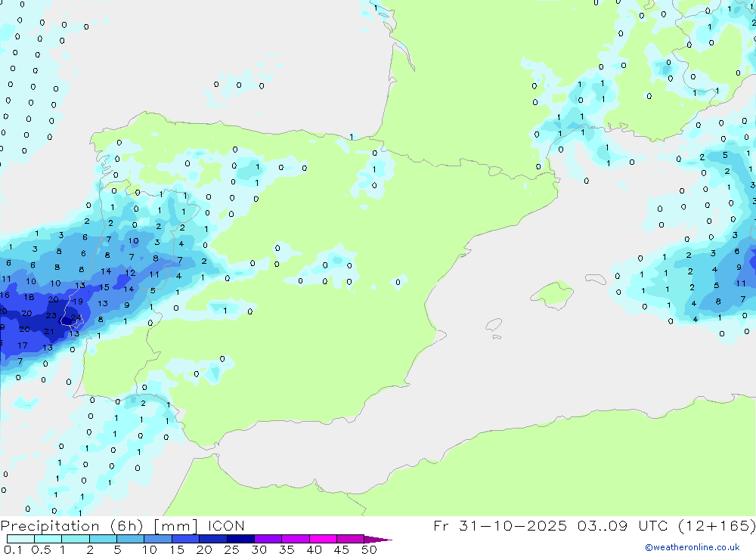Select the 45–50 mm legend color box
Image resolution: width=756 pixels, height=554 pixels.
pos(351,539)
